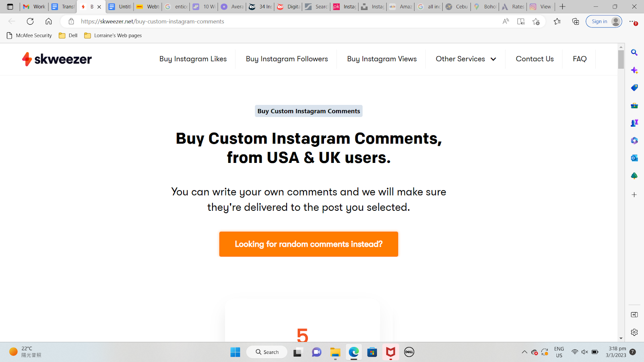
Task: Open the Games chess icon in sidebar
Action: coord(634,123)
